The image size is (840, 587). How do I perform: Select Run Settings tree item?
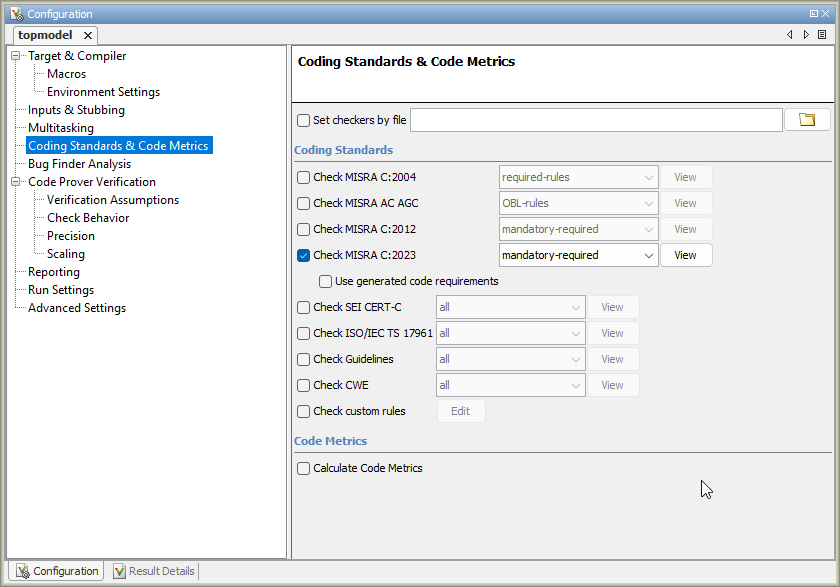tap(61, 290)
